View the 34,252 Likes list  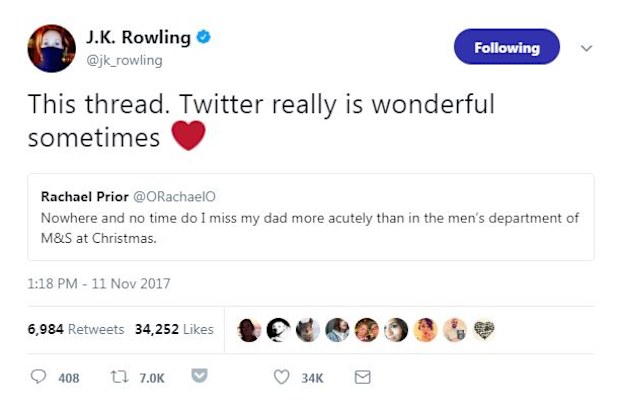pos(174,329)
